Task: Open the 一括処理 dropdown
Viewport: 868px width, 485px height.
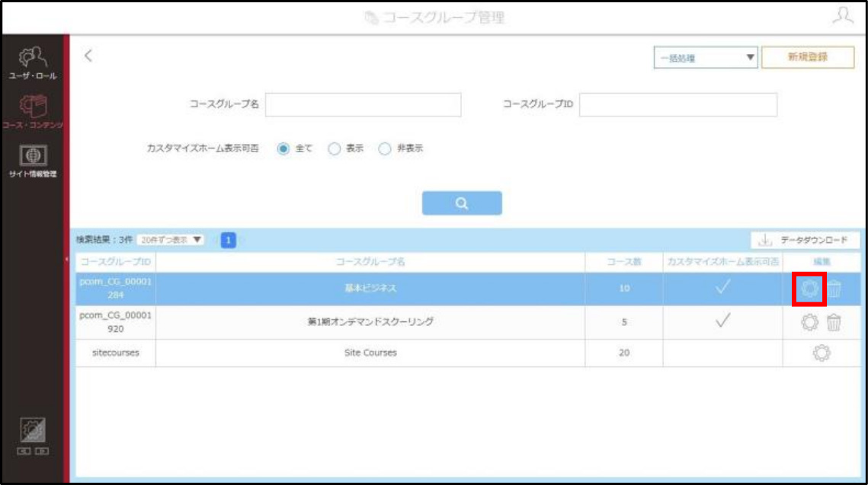Action: [x=705, y=58]
